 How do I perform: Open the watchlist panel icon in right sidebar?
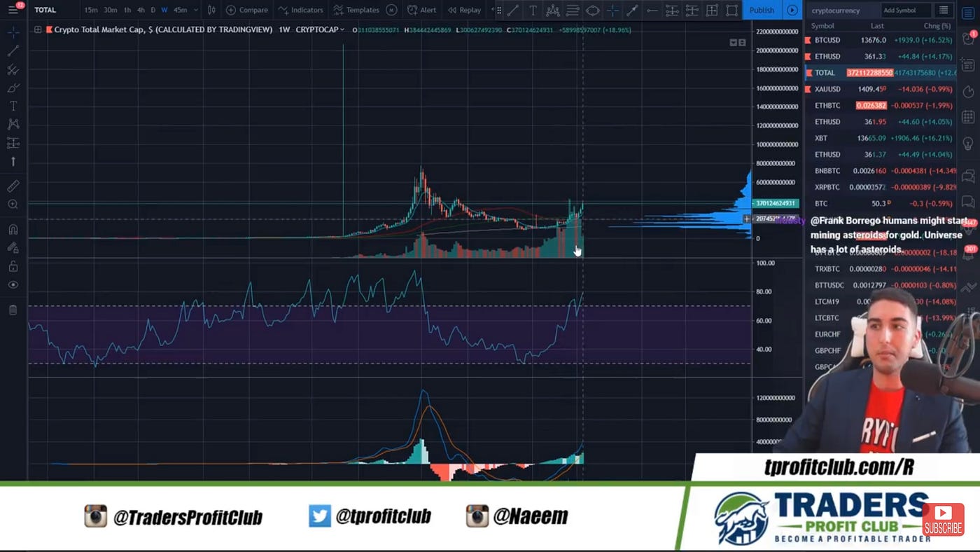click(x=968, y=12)
